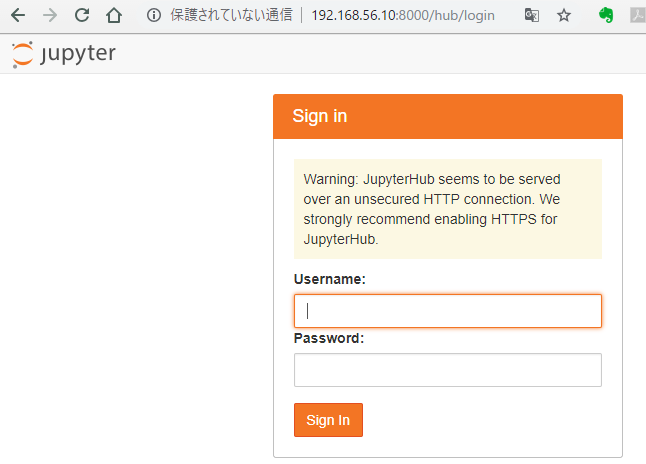
Task: Focus the Username input field
Action: coord(447,311)
